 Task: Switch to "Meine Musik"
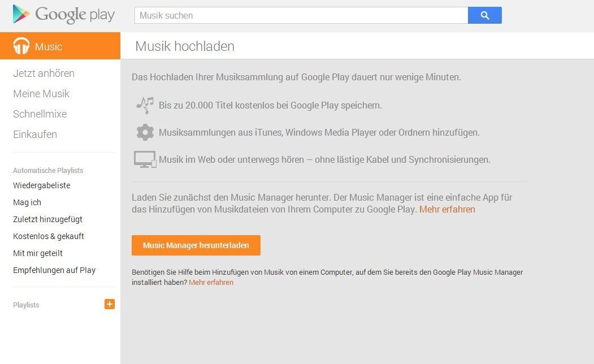coord(41,93)
